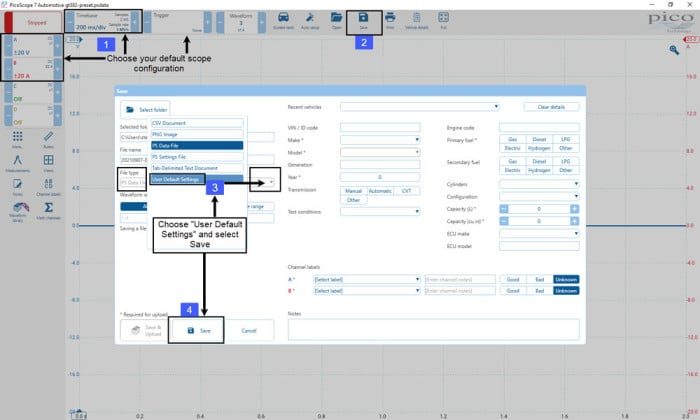Open the Guided tests car icon
Viewport: 700px width, 420px height.
click(x=283, y=21)
